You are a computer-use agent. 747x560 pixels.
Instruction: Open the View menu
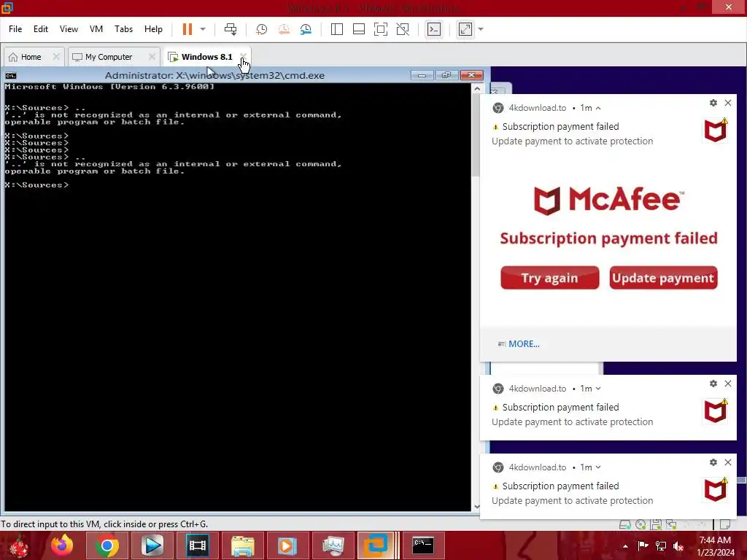click(x=69, y=29)
